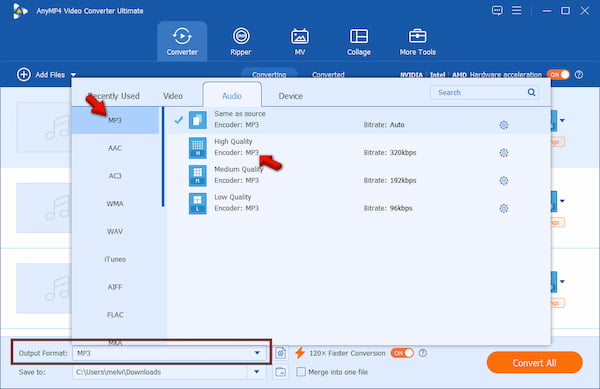Open settings gear for Low Quality 96kbps
The image size is (600, 389).
(x=504, y=208)
